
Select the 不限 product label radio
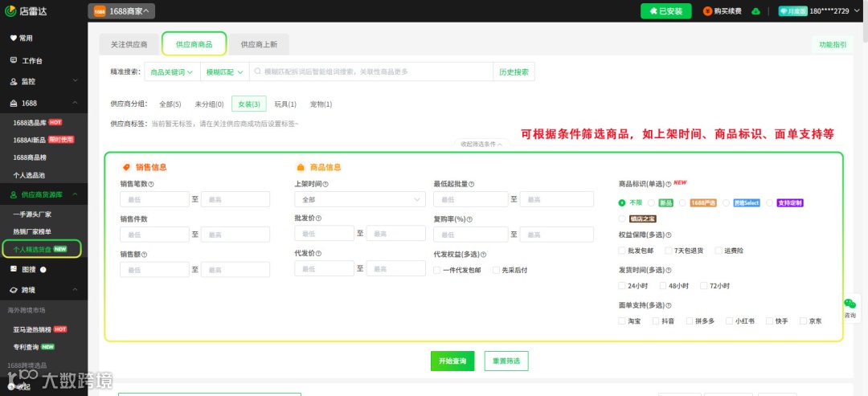pos(622,203)
